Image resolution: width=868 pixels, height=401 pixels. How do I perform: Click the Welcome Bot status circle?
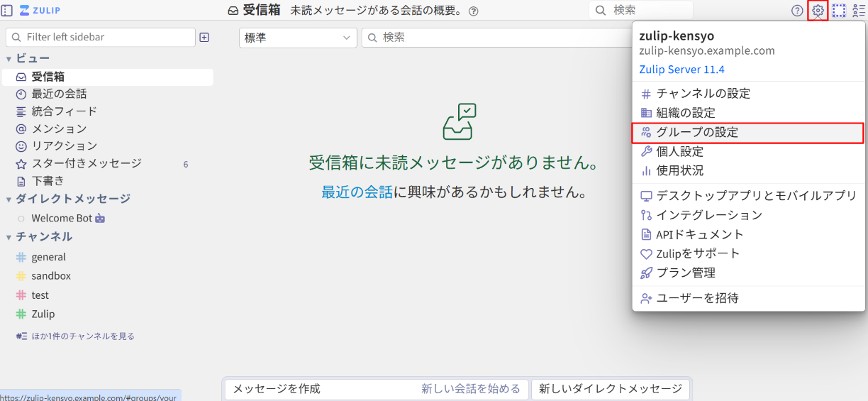pos(21,219)
